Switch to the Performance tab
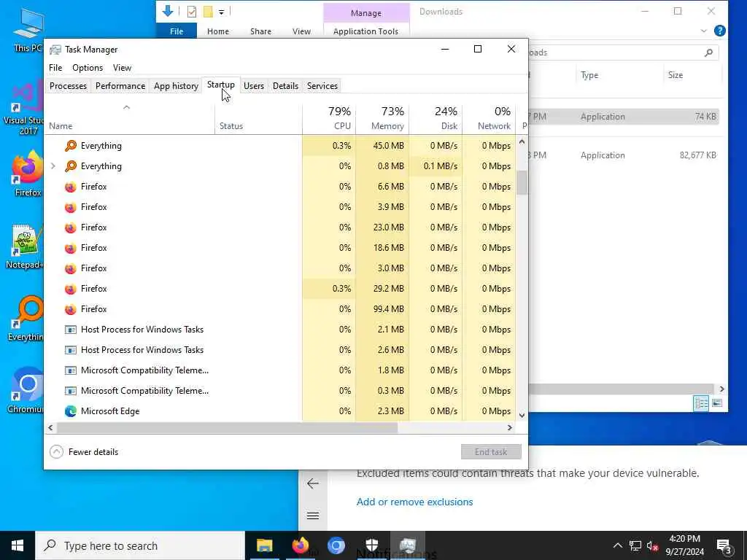Image resolution: width=747 pixels, height=560 pixels. click(x=120, y=86)
